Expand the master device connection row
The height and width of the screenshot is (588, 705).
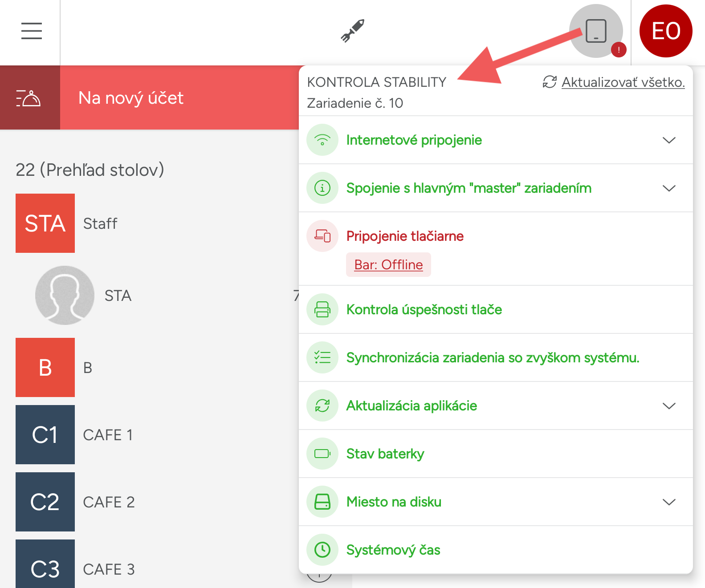669,188
